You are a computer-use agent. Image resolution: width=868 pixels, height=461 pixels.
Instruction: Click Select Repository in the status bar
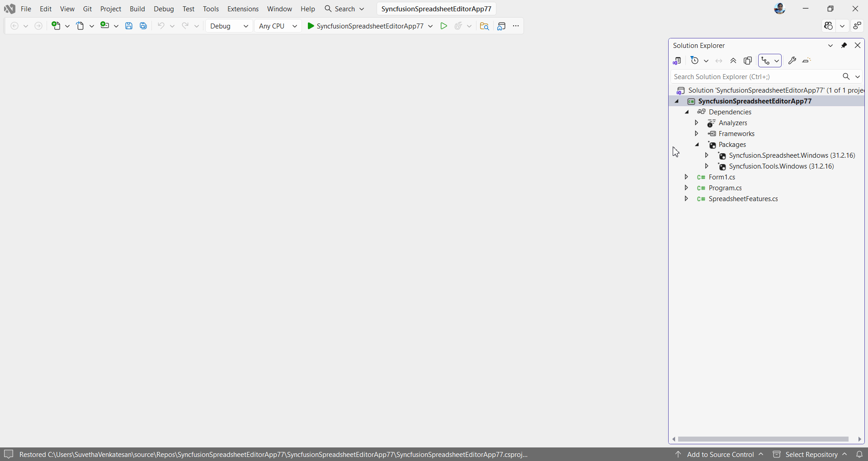pos(813,455)
